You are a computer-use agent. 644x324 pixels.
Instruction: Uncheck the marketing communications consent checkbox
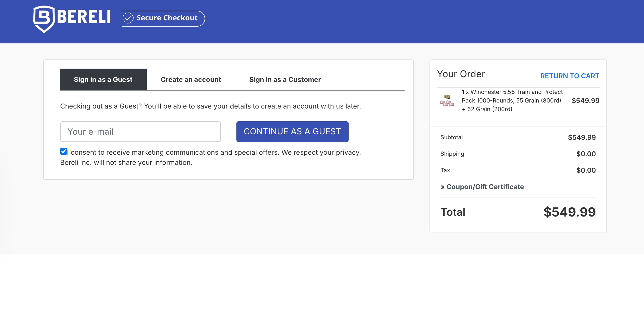tap(63, 152)
